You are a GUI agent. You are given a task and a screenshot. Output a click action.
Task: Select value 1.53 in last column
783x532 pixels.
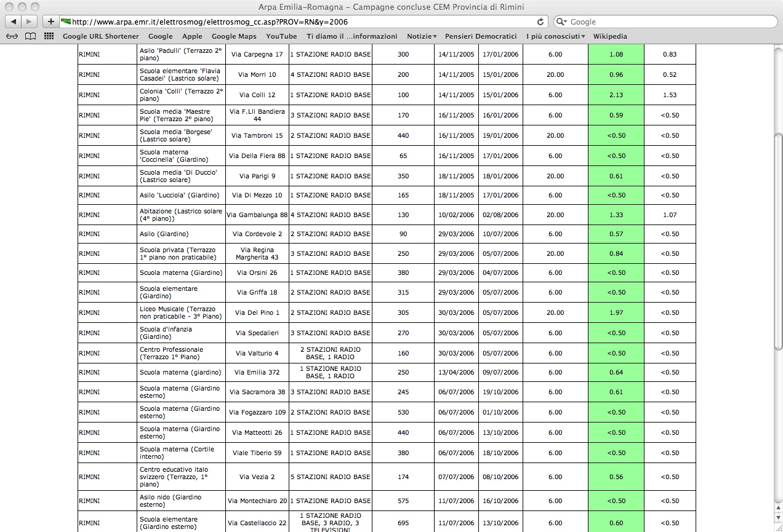pos(670,95)
